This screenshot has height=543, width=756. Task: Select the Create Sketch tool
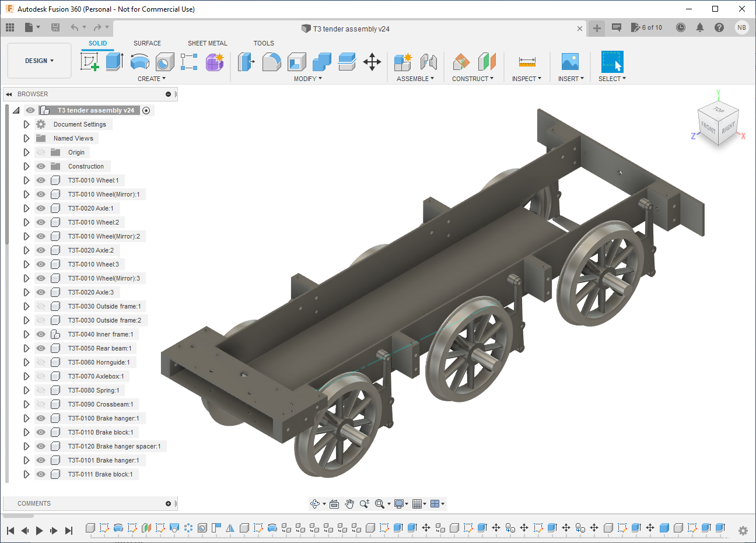90,62
